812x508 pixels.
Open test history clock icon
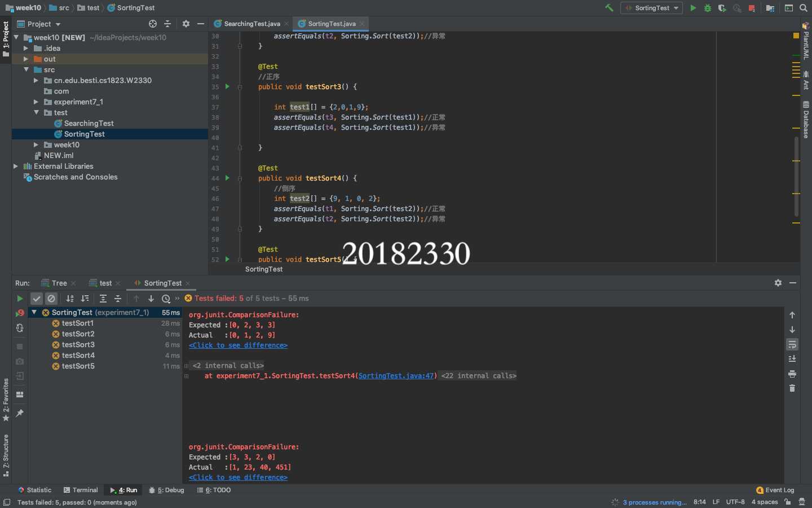(166, 299)
